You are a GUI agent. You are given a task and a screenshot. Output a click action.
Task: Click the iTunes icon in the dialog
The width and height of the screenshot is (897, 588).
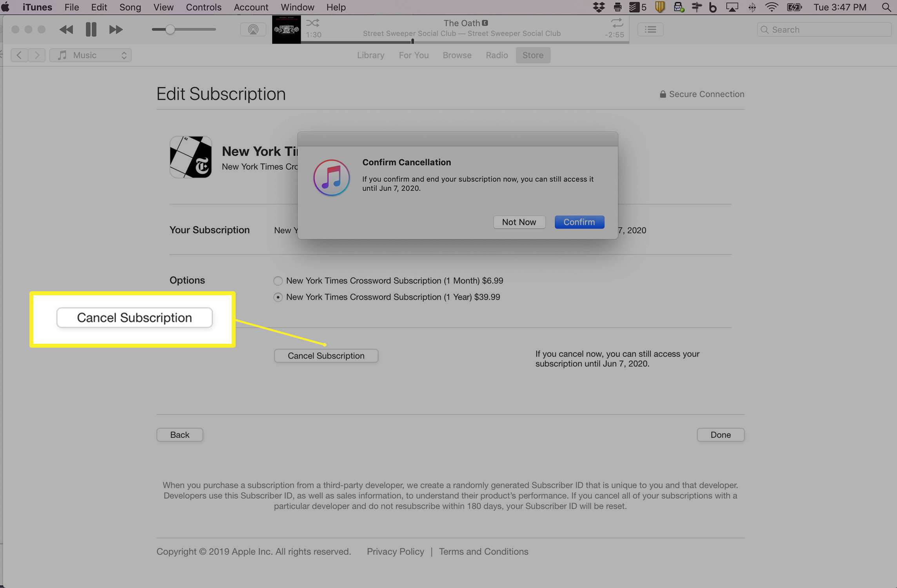point(331,178)
